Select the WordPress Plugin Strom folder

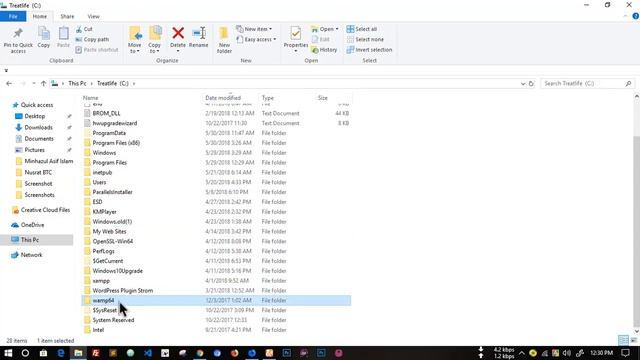(x=122, y=291)
